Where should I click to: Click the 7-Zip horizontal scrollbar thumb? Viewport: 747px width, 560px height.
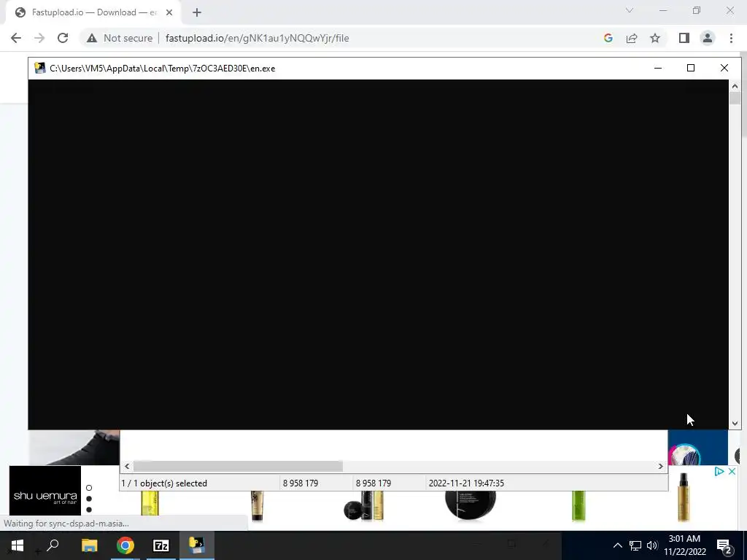[238, 466]
